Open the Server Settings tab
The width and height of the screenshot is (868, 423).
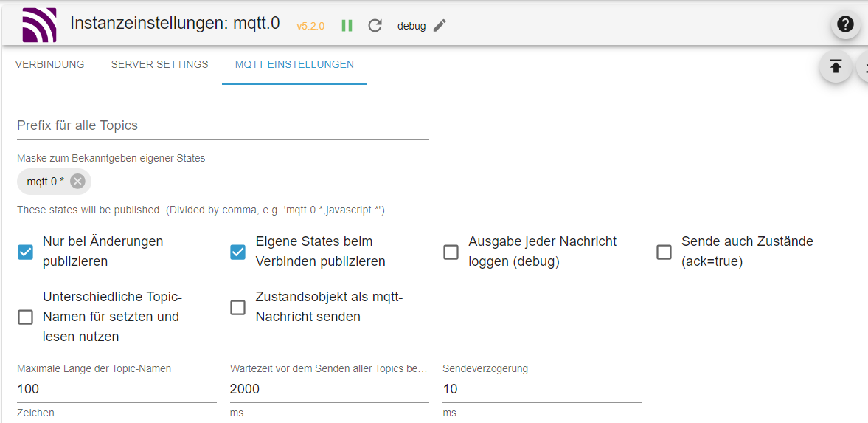pos(159,64)
